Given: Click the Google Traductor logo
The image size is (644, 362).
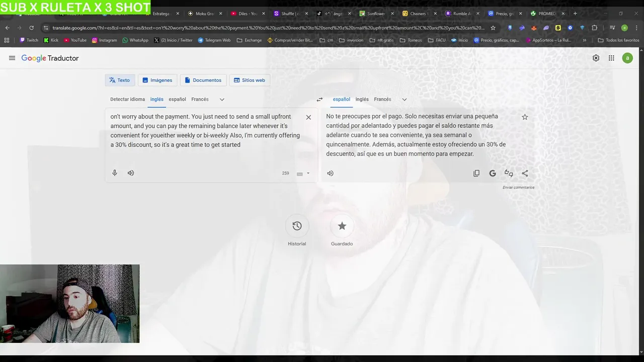Looking at the screenshot, I should [x=50, y=58].
